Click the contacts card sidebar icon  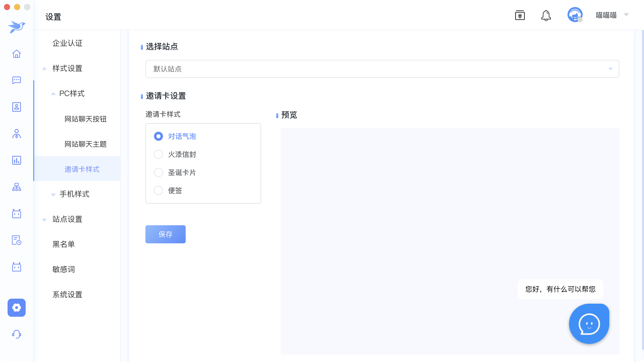point(17,107)
